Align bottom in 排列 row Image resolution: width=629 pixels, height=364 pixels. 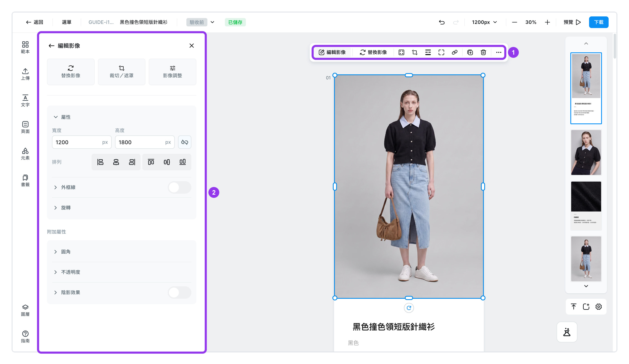tap(183, 162)
